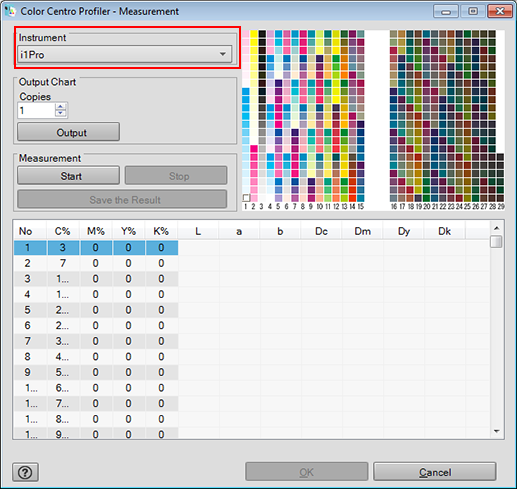Start the measurement
517x489 pixels.
[x=68, y=176]
